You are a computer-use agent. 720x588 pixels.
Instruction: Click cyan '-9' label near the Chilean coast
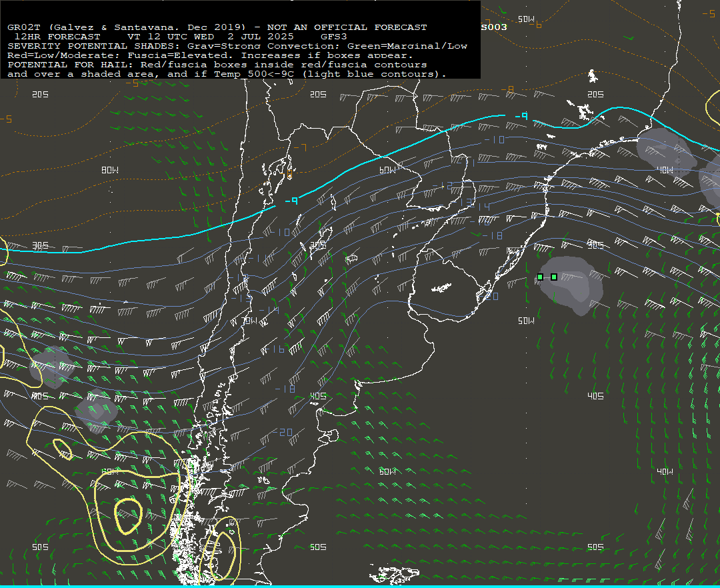291,201
